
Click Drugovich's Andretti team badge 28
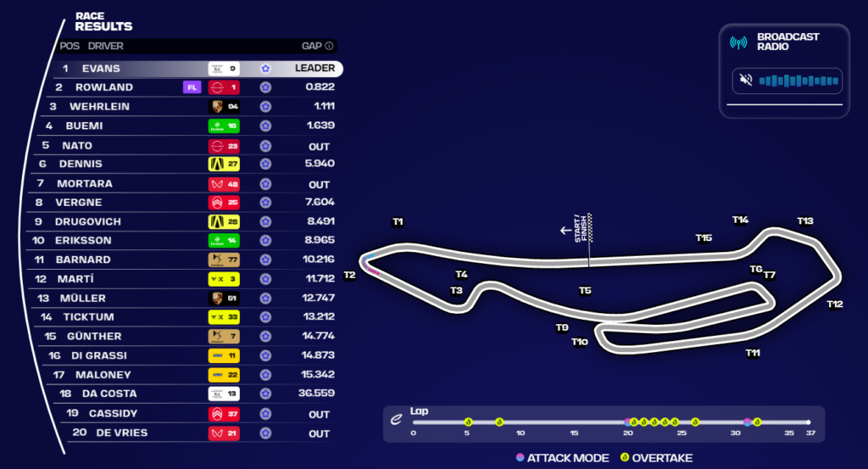coord(224,222)
